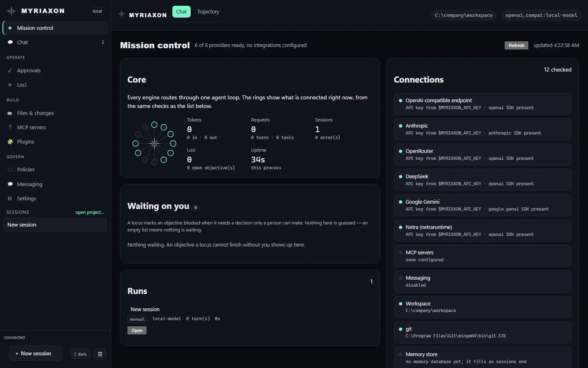Open Mission control in sidebar
The width and height of the screenshot is (588, 368).
[56, 28]
